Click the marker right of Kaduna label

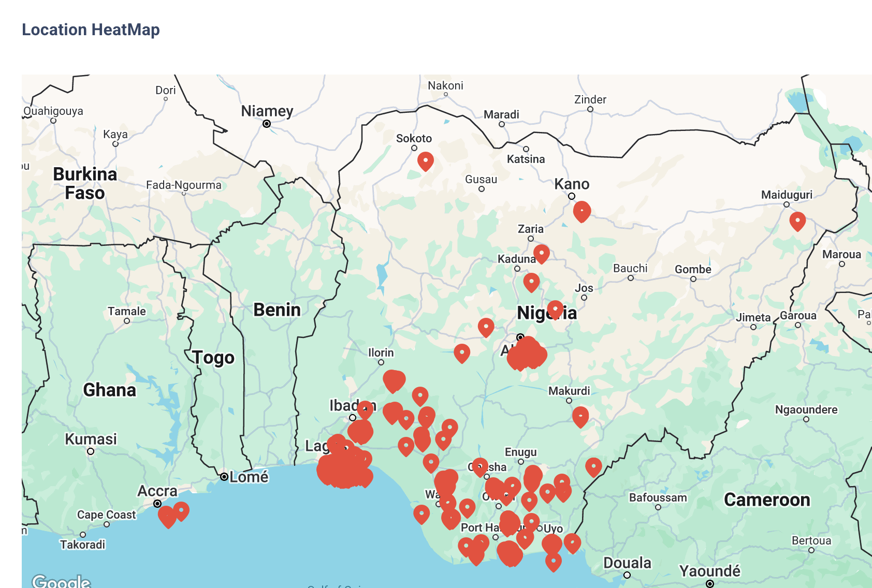541,253
